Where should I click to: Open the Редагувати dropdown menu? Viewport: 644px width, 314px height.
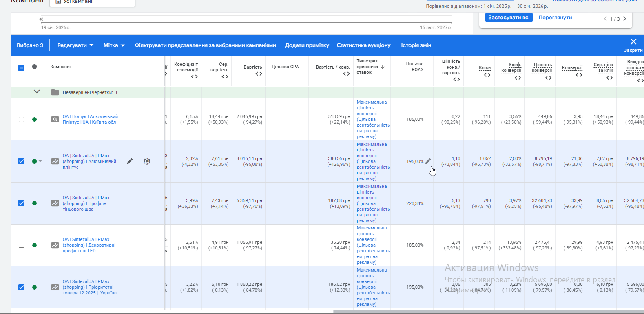coord(75,45)
